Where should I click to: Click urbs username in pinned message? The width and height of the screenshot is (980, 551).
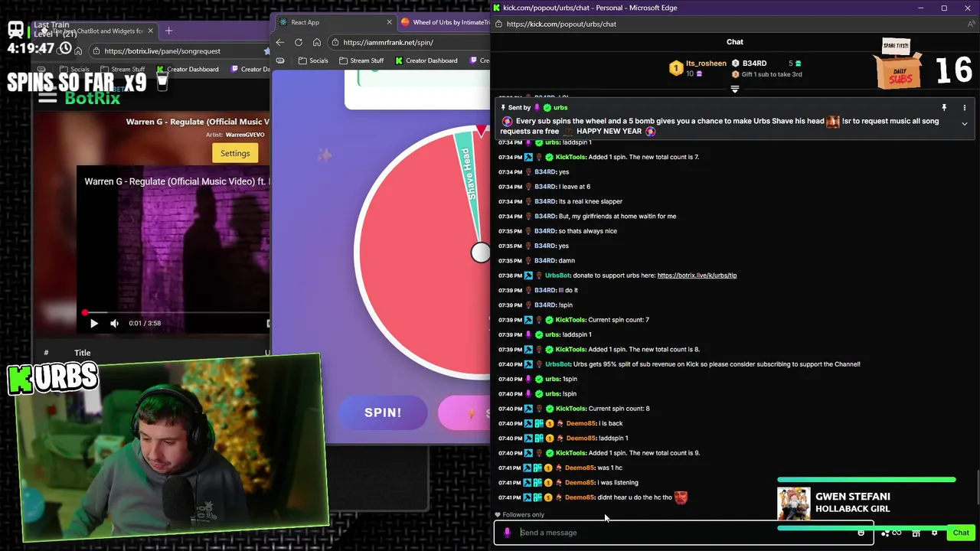point(560,108)
